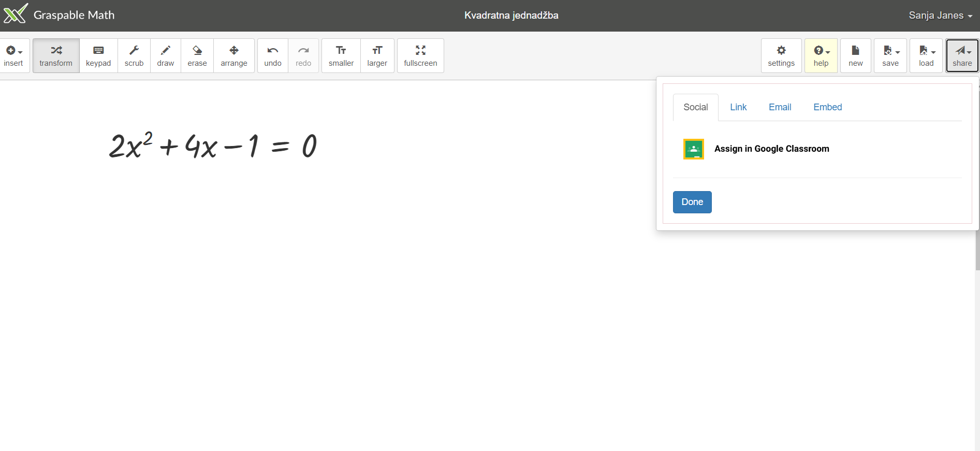This screenshot has height=451, width=980.
Task: Make canvas text smaller
Action: [341, 56]
